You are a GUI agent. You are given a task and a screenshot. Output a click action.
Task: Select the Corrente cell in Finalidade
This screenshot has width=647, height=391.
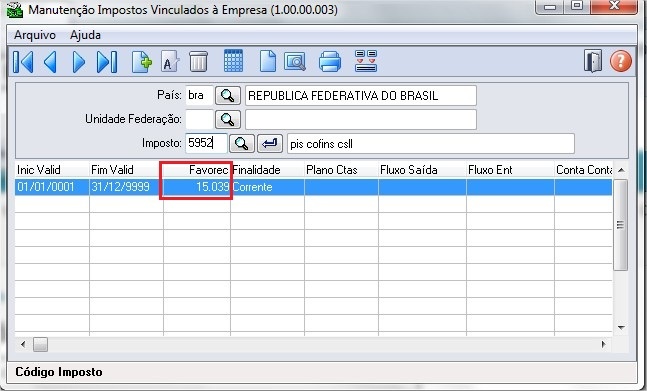coord(267,187)
